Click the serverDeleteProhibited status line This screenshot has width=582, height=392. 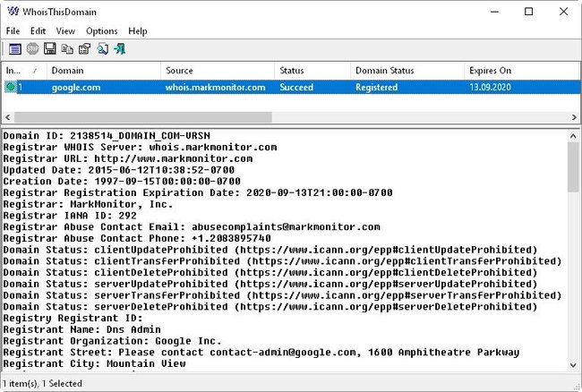(x=270, y=307)
